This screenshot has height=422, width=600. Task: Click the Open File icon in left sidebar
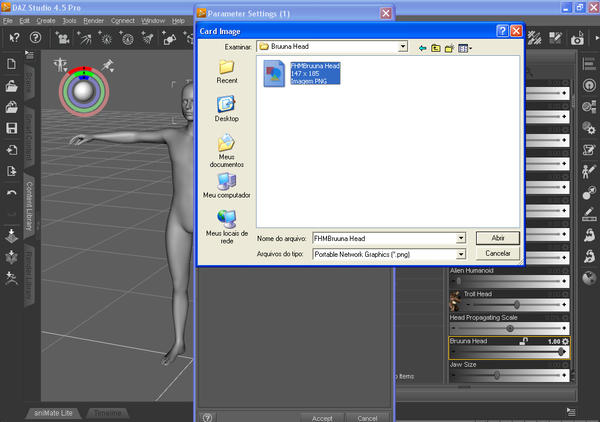point(11,86)
